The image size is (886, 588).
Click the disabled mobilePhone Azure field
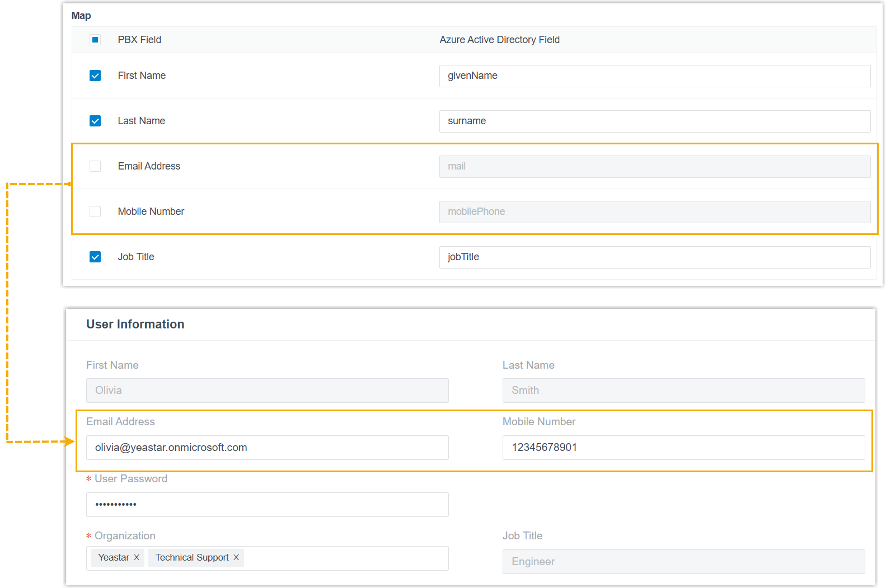pos(654,212)
